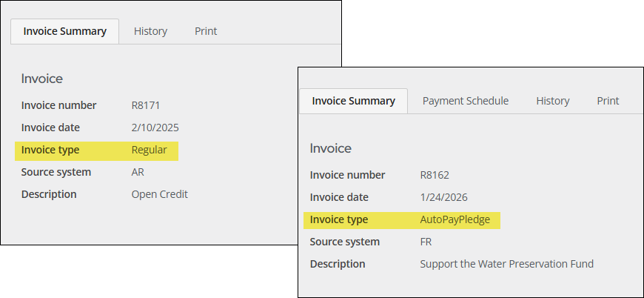Click invoice number value R8162
The width and height of the screenshot is (644, 298).
435,175
